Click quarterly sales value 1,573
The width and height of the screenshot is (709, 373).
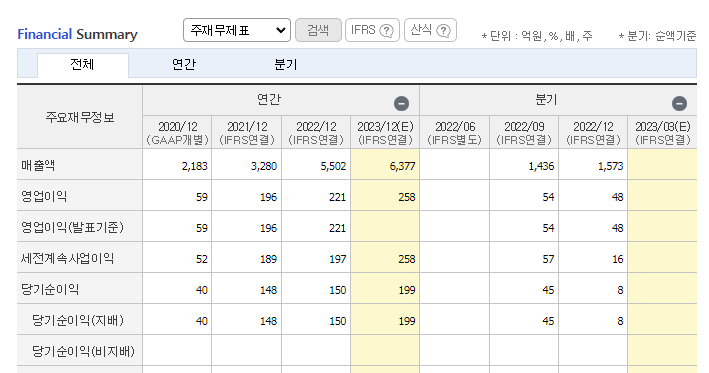(x=610, y=166)
